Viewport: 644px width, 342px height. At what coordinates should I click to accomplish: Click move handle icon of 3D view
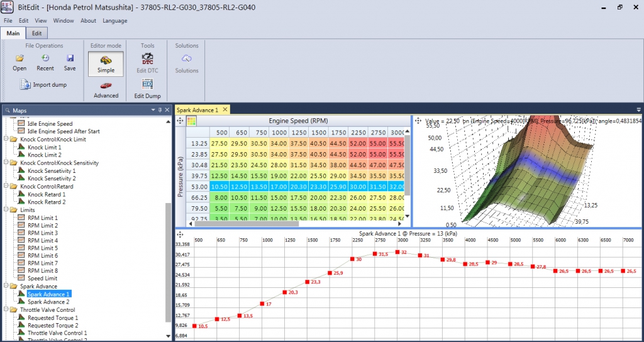pos(418,121)
